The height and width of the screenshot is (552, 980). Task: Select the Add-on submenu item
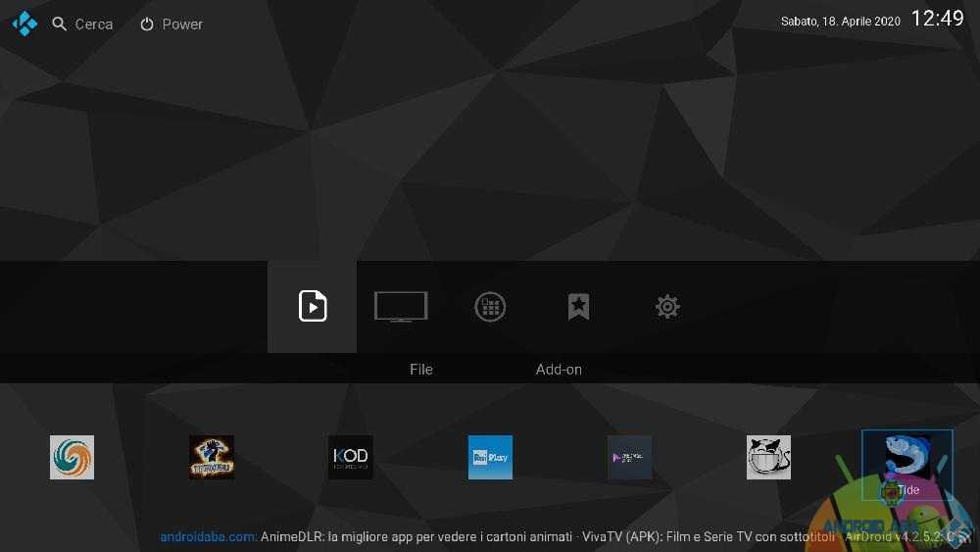tap(559, 370)
